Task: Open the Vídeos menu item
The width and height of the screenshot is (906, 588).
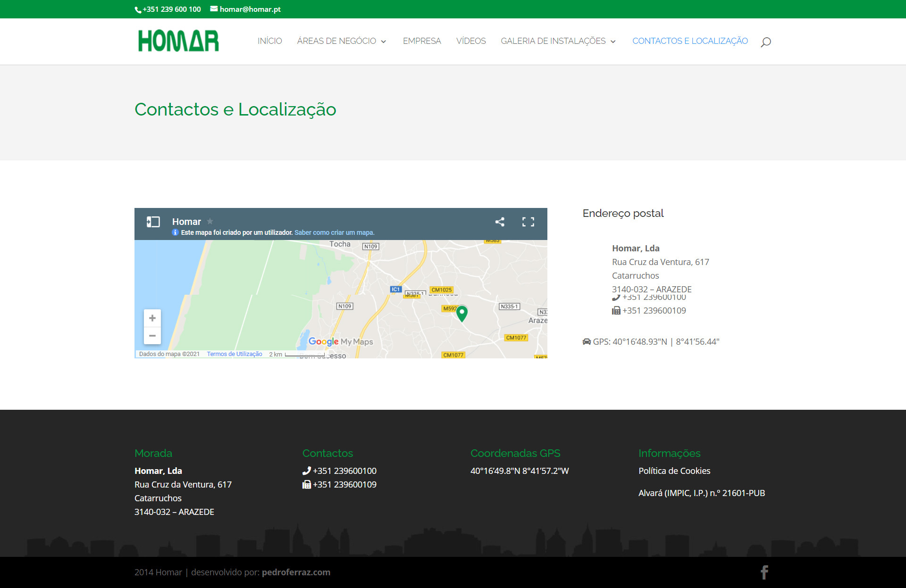Action: (x=470, y=41)
